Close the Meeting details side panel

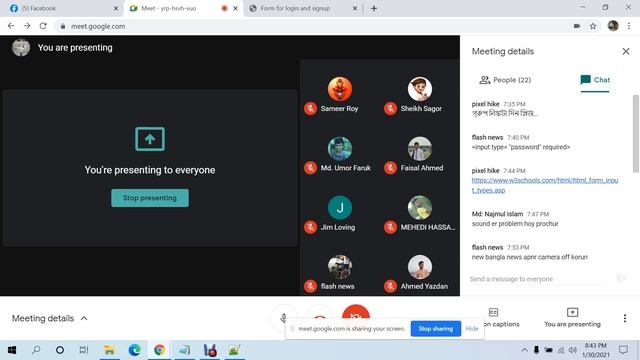626,51
